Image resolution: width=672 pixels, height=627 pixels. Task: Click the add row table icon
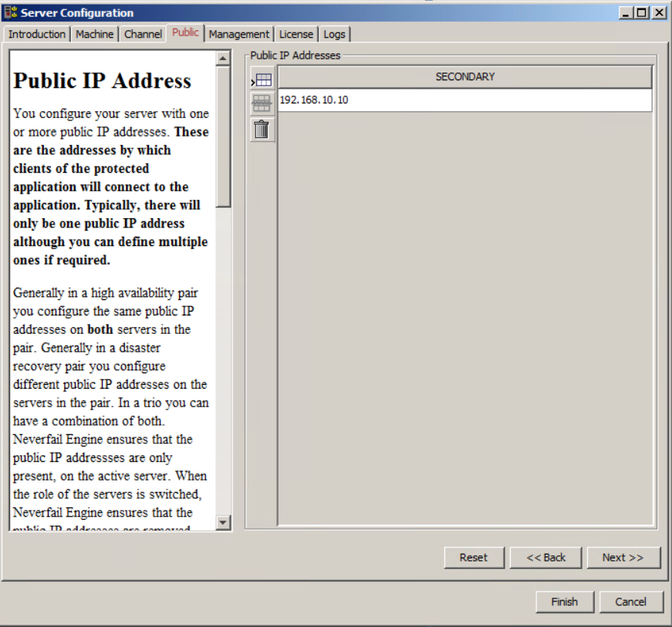tap(262, 80)
